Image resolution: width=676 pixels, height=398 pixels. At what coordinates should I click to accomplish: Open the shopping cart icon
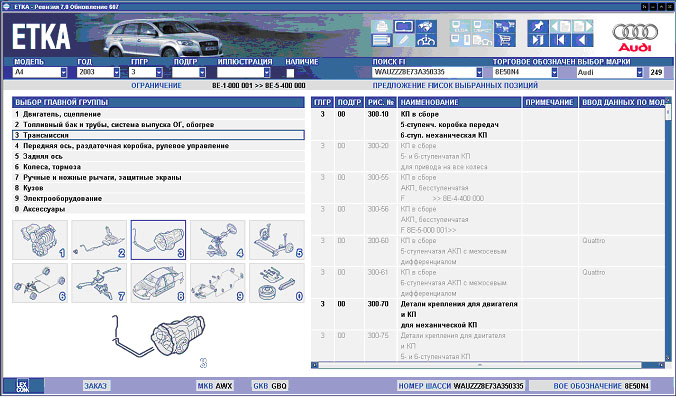click(x=505, y=40)
